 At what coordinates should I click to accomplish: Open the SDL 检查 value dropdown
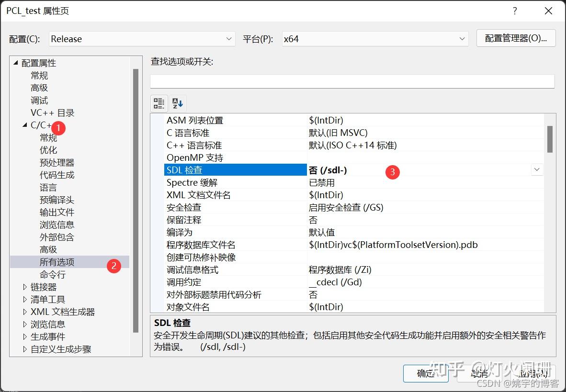[537, 169]
